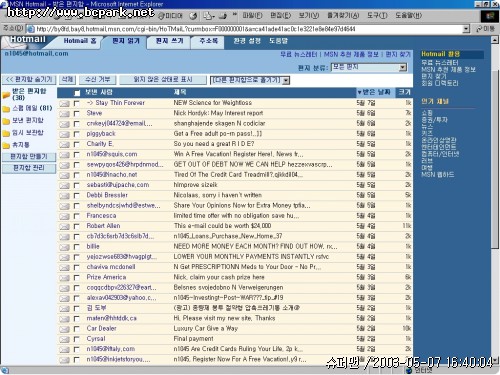500x375 pixels.
Task: Click envelope icon in Robert Allen row
Action: coord(64,227)
